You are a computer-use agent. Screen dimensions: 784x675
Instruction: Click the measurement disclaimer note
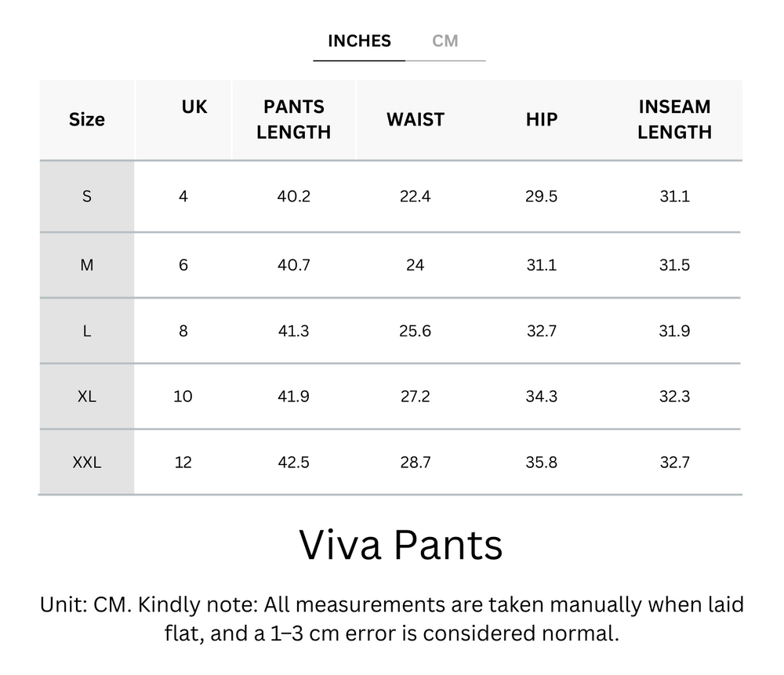(392, 617)
